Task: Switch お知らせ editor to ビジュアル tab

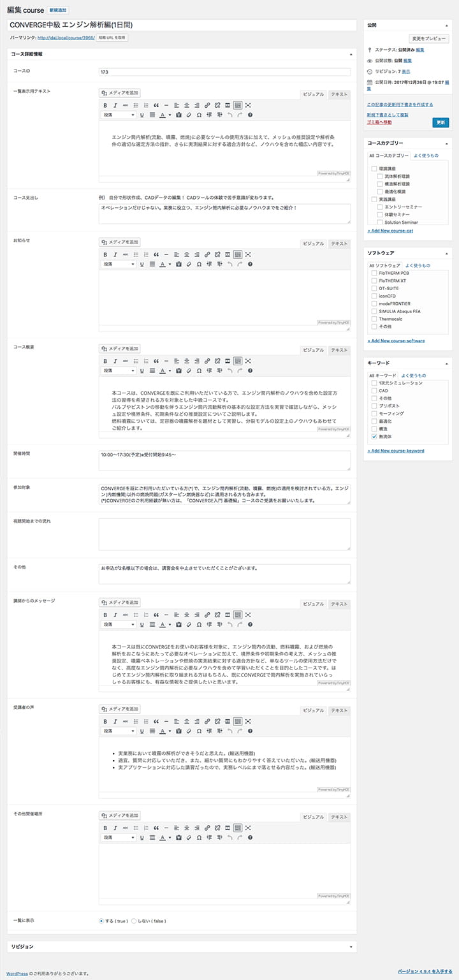Action: click(313, 244)
